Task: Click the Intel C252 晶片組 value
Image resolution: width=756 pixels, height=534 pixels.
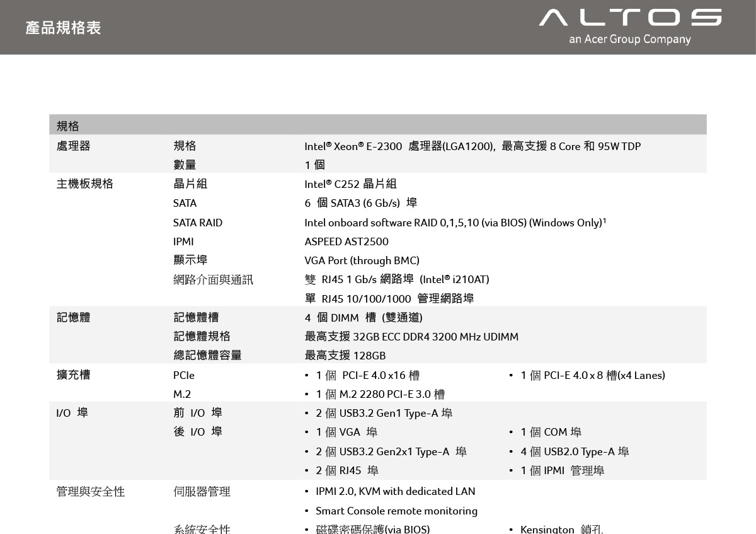Action: click(x=350, y=184)
